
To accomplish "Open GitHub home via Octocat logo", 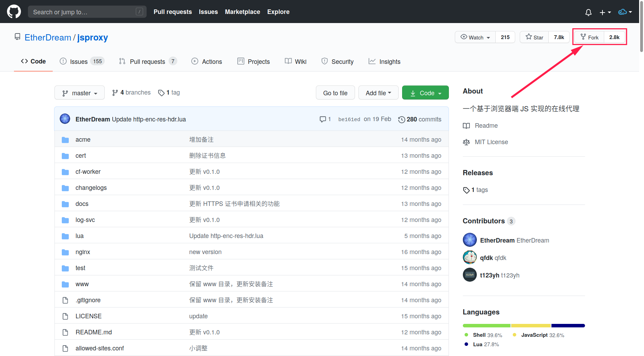I will click(x=14, y=12).
